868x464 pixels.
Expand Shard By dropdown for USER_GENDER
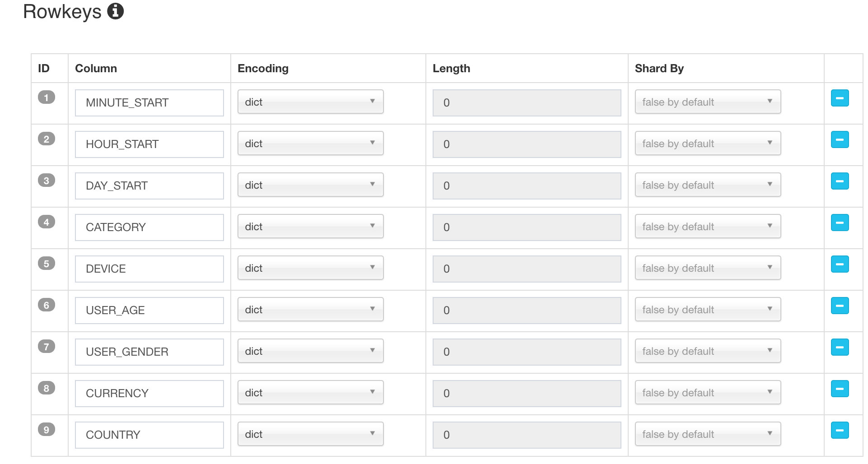[x=708, y=351]
